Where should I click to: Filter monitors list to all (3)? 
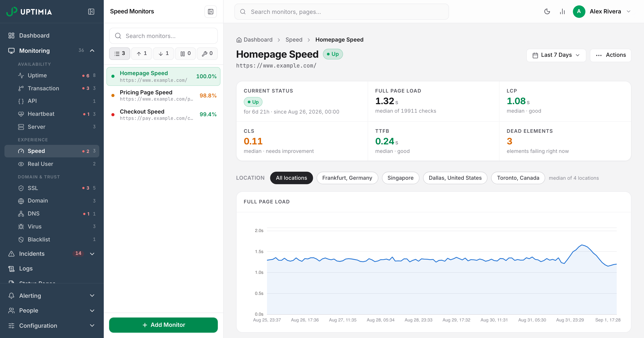[x=119, y=53]
